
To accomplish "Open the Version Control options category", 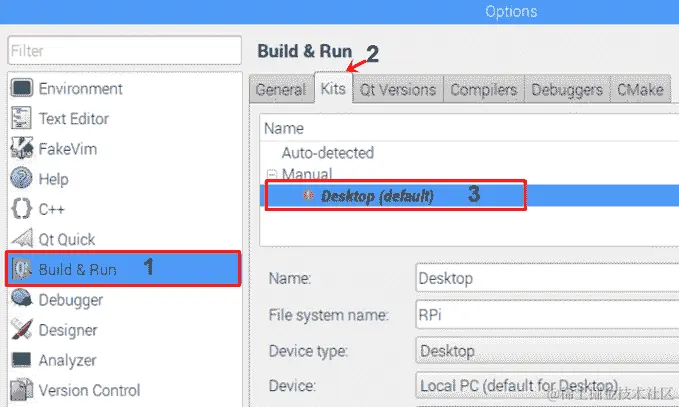I will click(89, 390).
